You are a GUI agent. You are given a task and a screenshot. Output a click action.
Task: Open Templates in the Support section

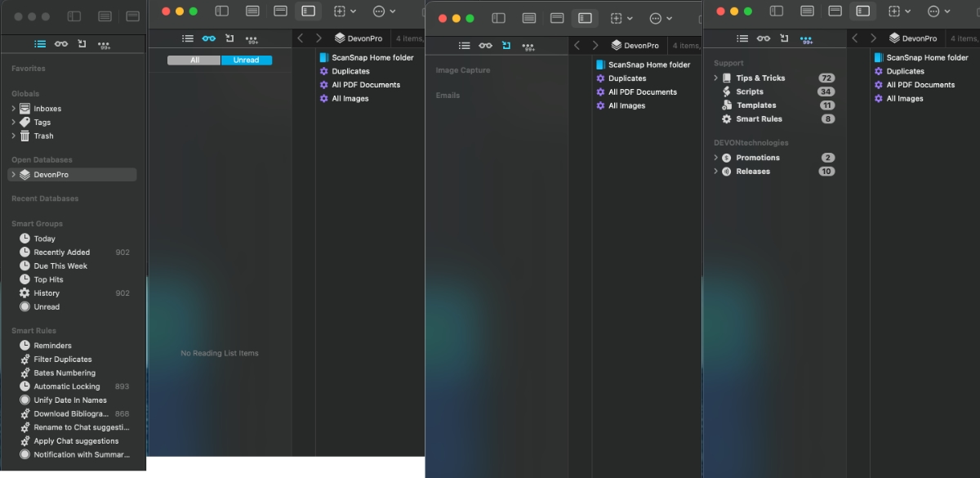point(755,105)
